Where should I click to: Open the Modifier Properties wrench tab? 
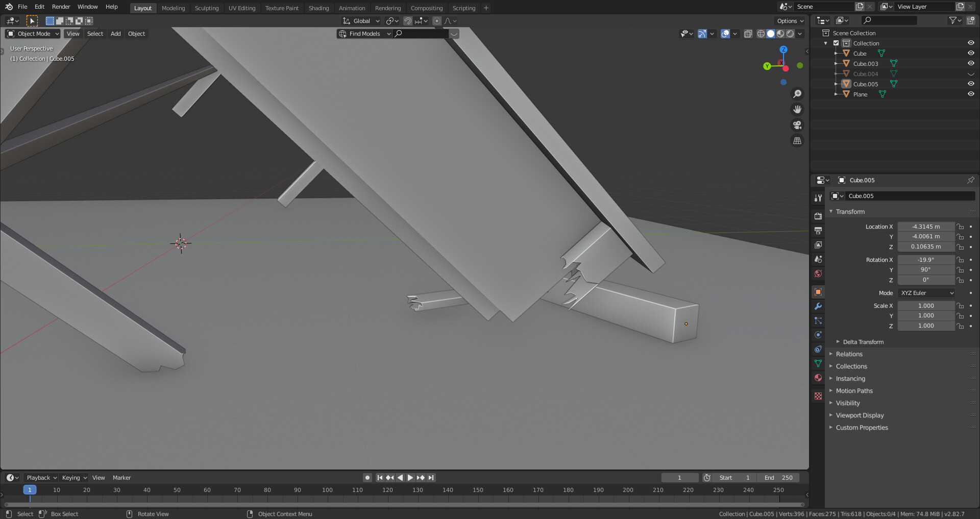coord(818,306)
